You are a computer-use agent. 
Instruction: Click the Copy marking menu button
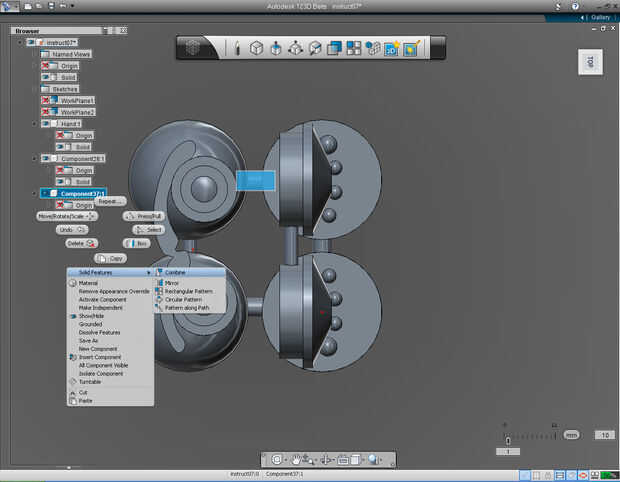(111, 259)
